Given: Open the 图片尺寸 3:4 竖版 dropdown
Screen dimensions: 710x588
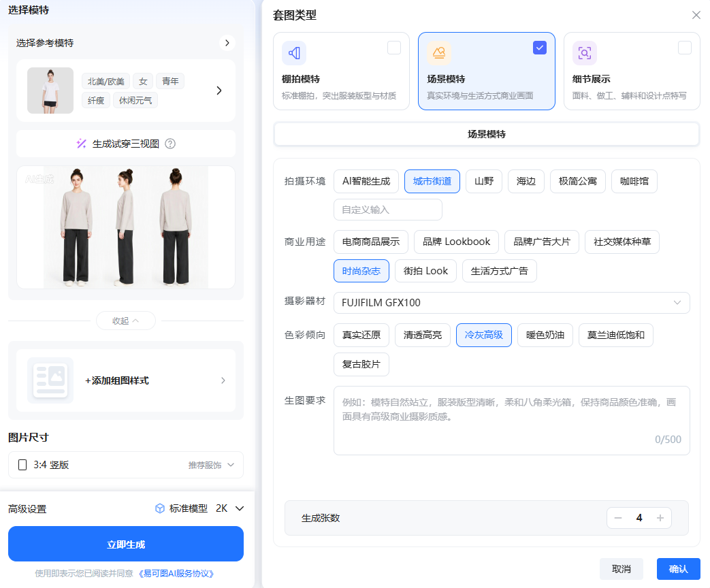Looking at the screenshot, I should tap(126, 465).
